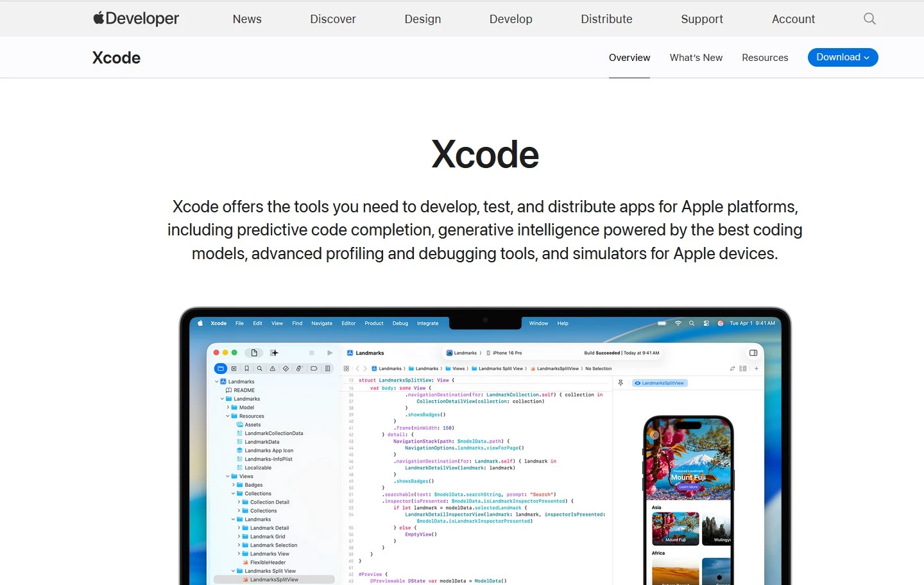Collapse the Views folder in the navigator
Screen dimensions: 924x585
[x=228, y=477]
